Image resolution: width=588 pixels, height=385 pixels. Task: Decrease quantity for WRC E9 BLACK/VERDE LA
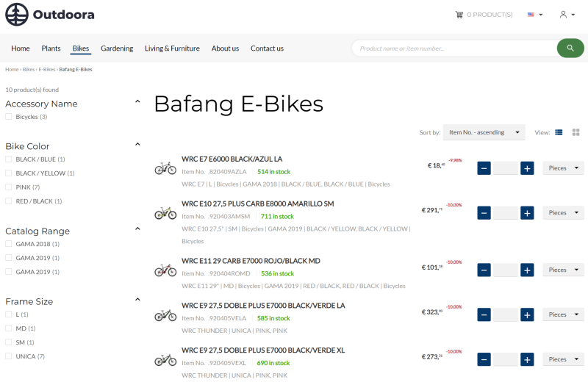tap(484, 314)
